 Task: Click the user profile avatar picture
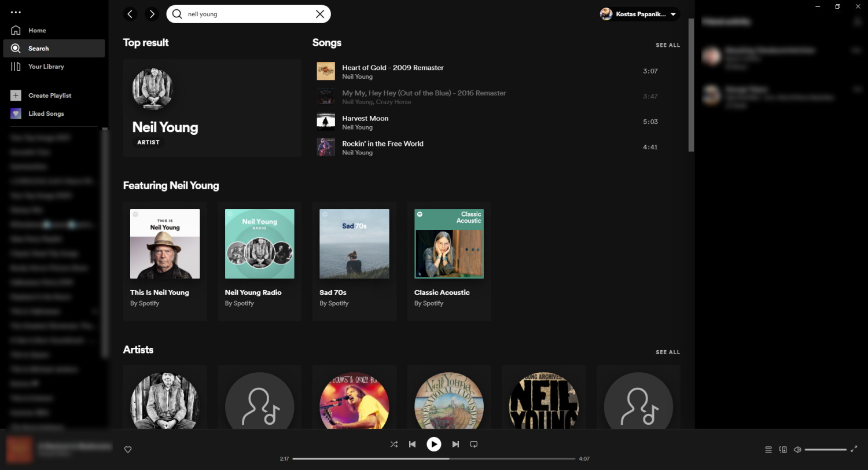point(606,14)
